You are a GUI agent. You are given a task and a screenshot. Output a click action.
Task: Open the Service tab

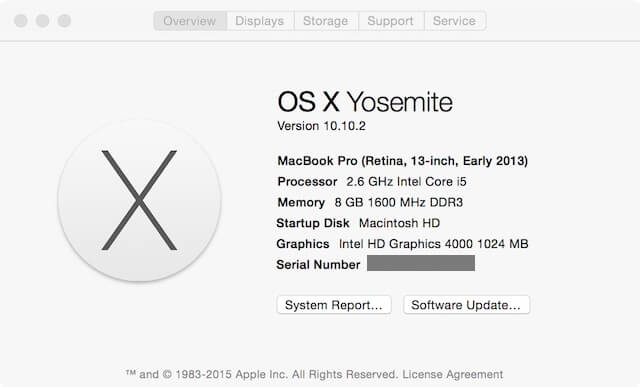point(454,21)
